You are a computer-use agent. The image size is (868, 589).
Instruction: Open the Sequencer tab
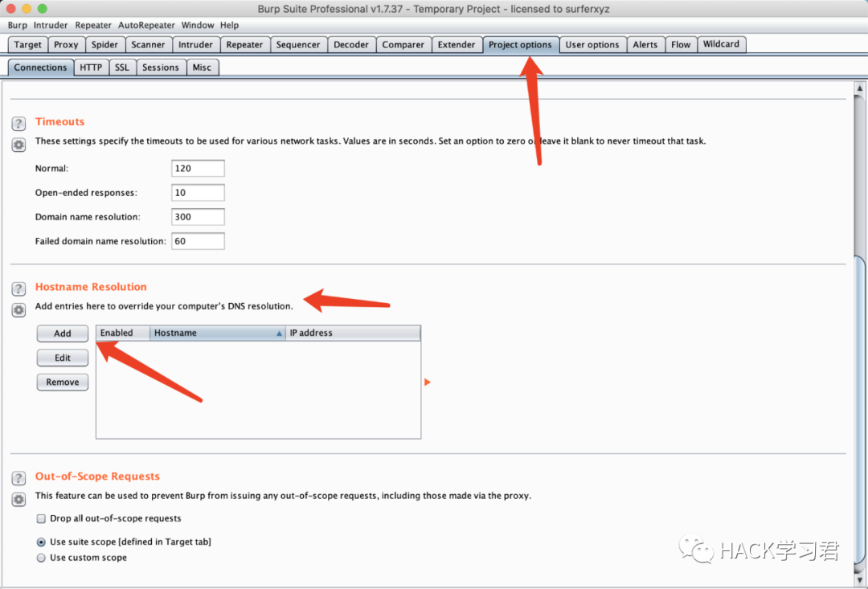[298, 45]
